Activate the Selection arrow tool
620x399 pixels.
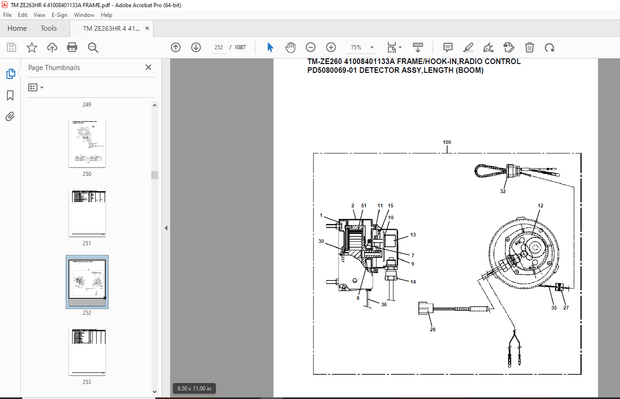[270, 47]
